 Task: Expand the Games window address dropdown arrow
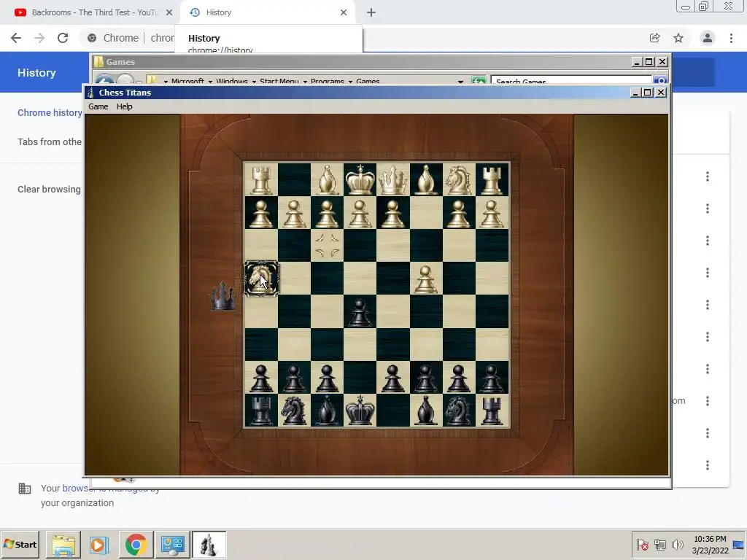tap(461, 82)
